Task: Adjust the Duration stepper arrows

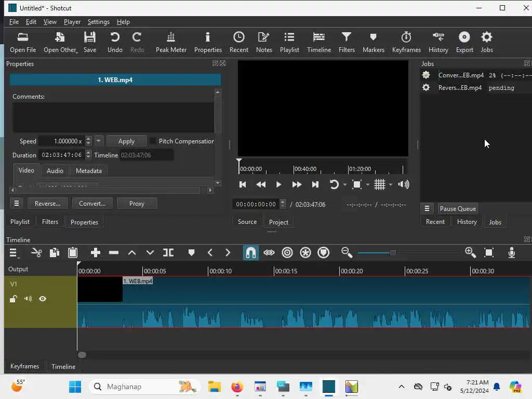Action: click(x=88, y=155)
